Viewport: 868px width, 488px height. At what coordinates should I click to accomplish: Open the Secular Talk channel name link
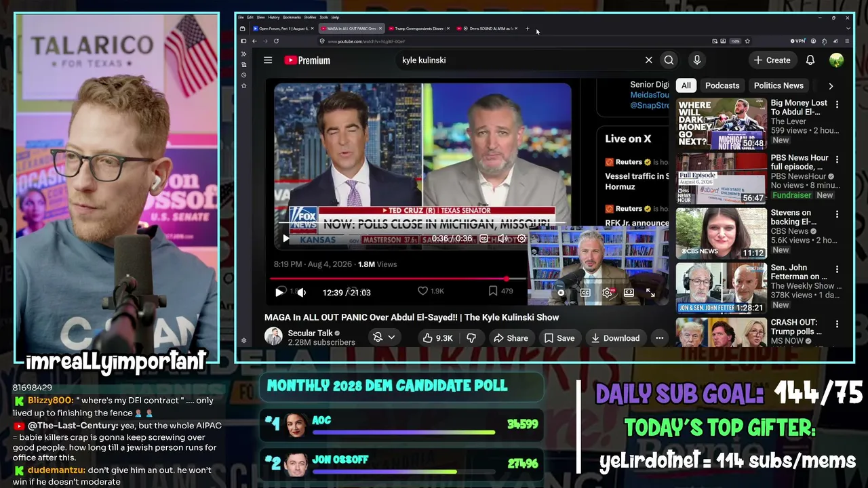(x=310, y=333)
